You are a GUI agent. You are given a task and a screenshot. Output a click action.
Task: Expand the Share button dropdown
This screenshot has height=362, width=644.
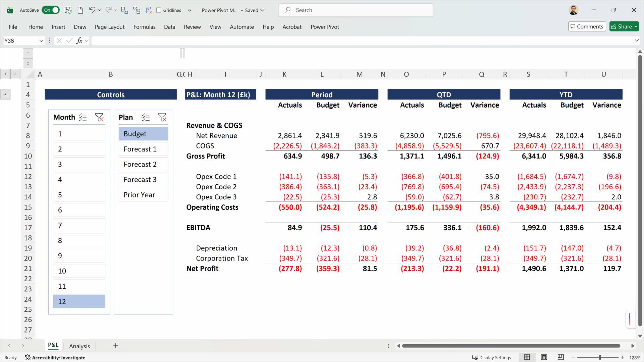coord(636,26)
